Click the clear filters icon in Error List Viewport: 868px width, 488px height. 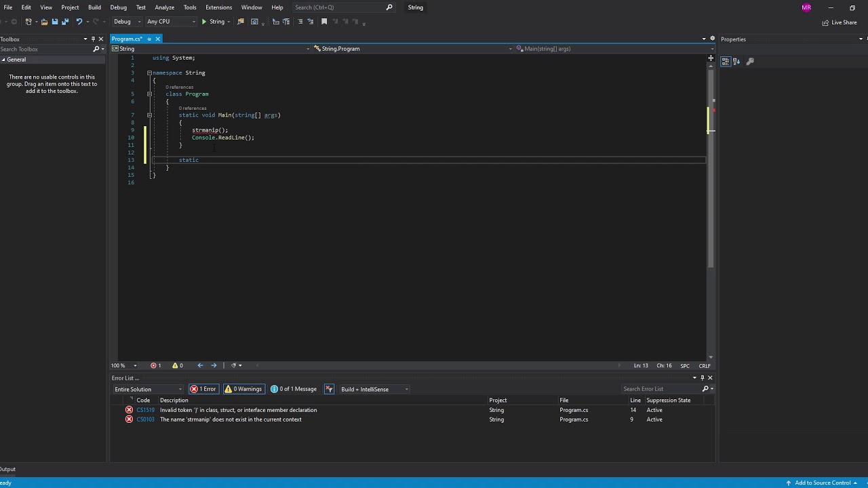[x=329, y=389]
